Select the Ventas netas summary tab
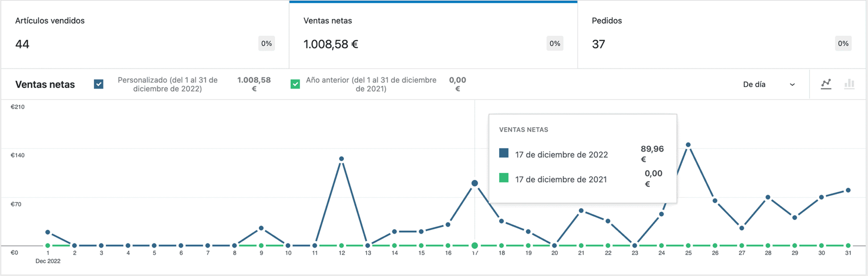This screenshot has width=868, height=276. coord(433,34)
